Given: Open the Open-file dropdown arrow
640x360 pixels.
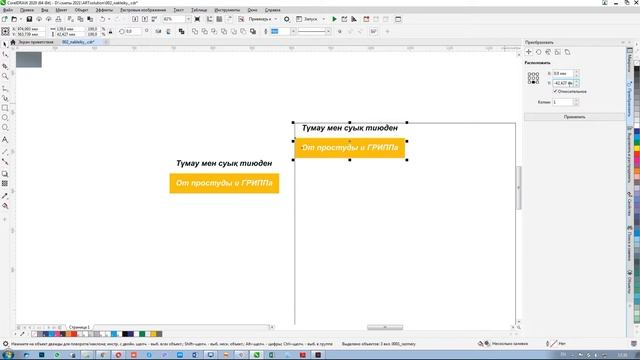Looking at the screenshot, I should 20,19.
